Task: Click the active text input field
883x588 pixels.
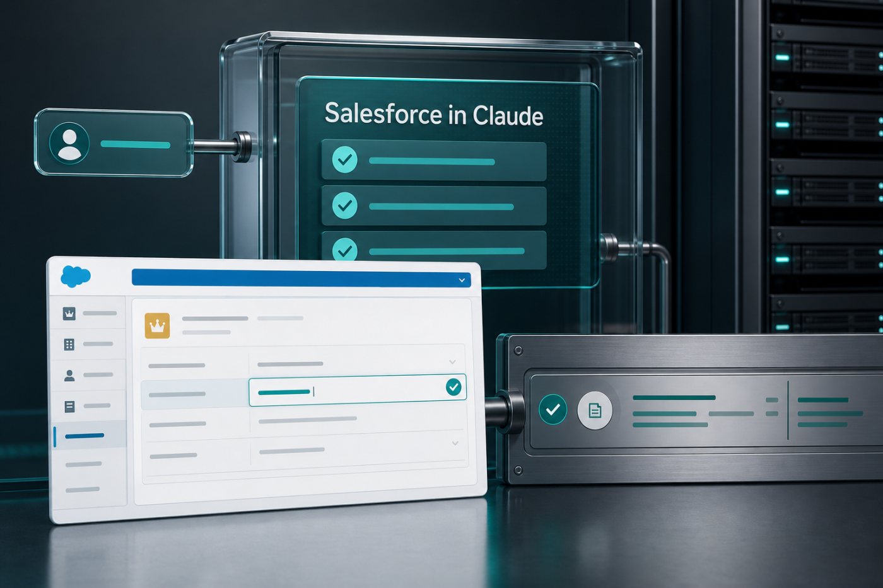Action: click(358, 390)
